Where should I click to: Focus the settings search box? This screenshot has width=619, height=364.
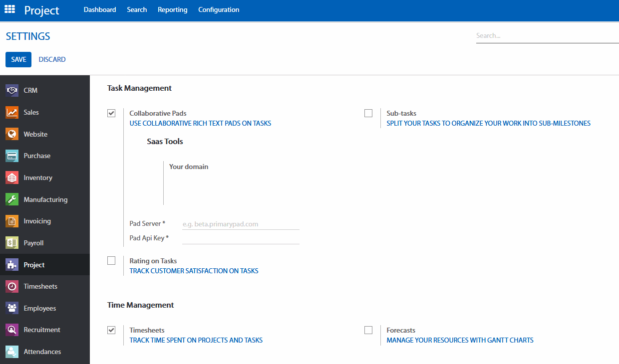[x=547, y=36]
